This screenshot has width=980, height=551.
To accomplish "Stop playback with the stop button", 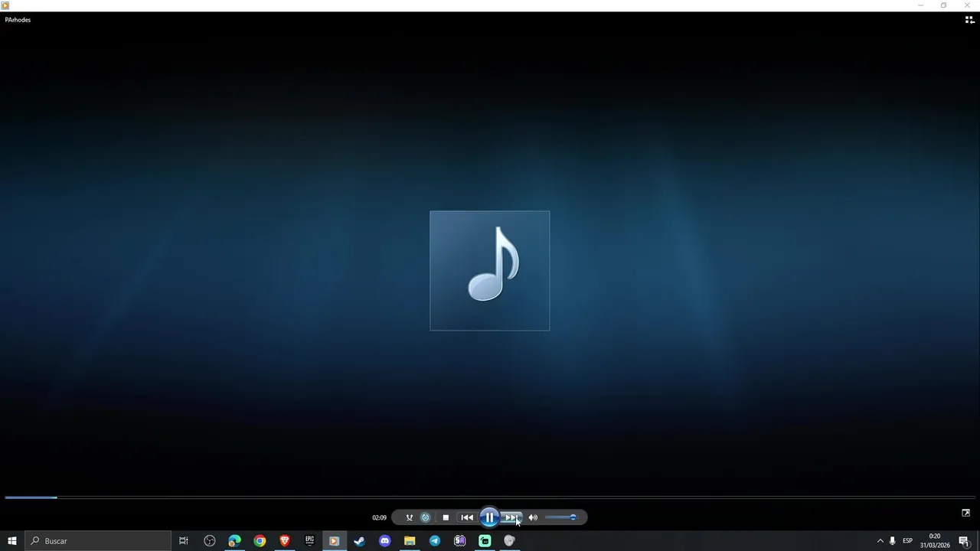I will click(446, 517).
